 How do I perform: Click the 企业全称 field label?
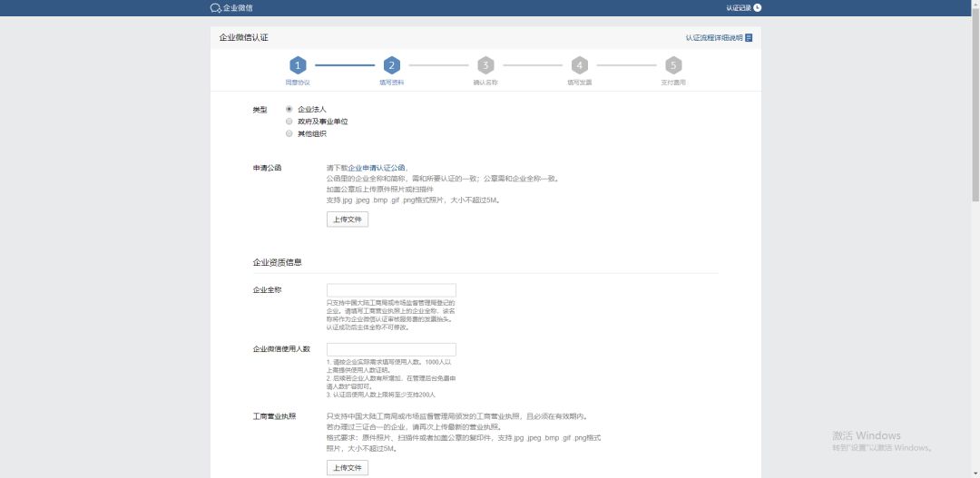point(267,290)
